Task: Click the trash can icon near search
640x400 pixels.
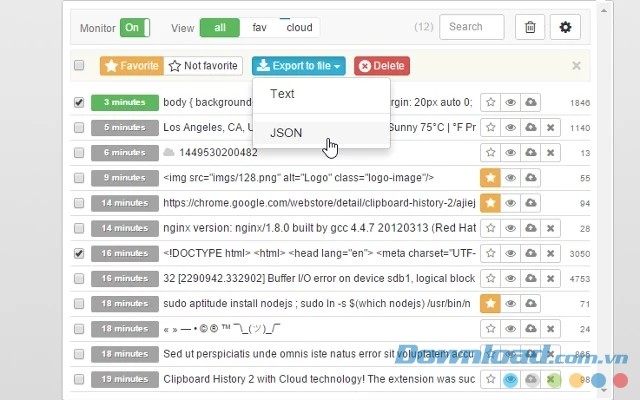Action: (530, 27)
